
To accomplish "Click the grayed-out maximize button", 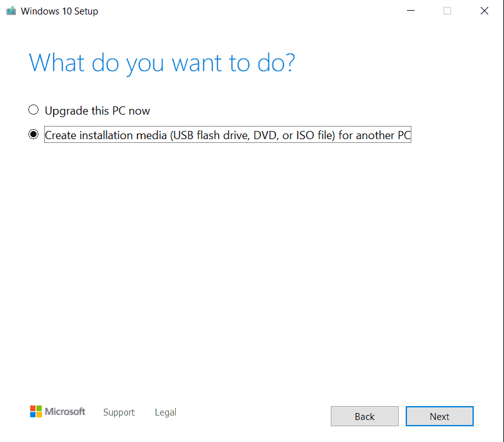I will (447, 11).
